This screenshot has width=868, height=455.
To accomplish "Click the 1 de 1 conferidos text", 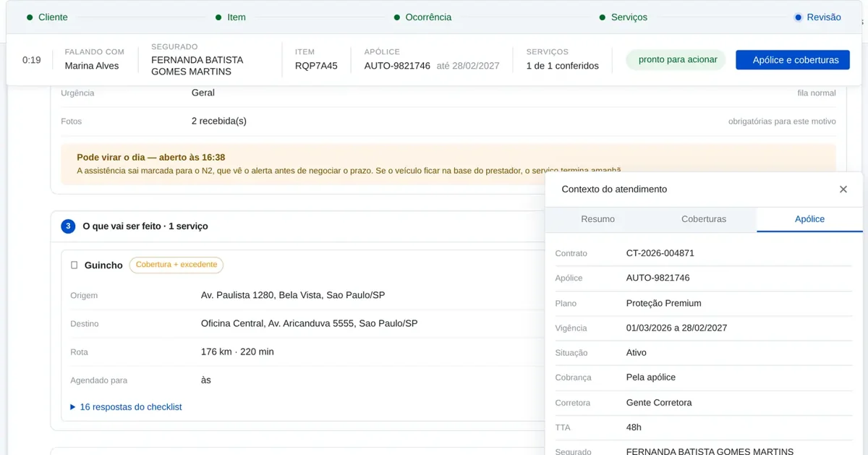I will 563,66.
